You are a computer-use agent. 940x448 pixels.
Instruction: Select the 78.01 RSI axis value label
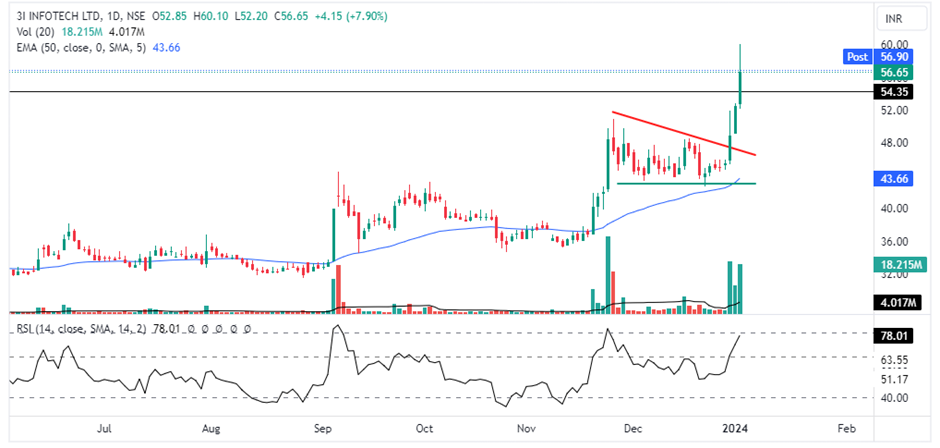(x=893, y=334)
